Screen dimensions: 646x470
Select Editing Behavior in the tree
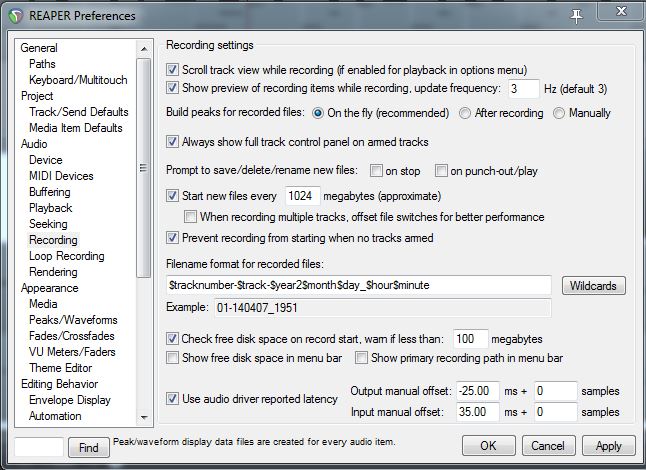click(x=60, y=384)
